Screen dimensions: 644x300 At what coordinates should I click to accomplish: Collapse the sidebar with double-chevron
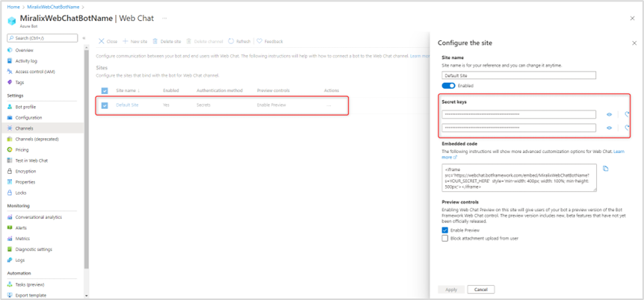84,38
